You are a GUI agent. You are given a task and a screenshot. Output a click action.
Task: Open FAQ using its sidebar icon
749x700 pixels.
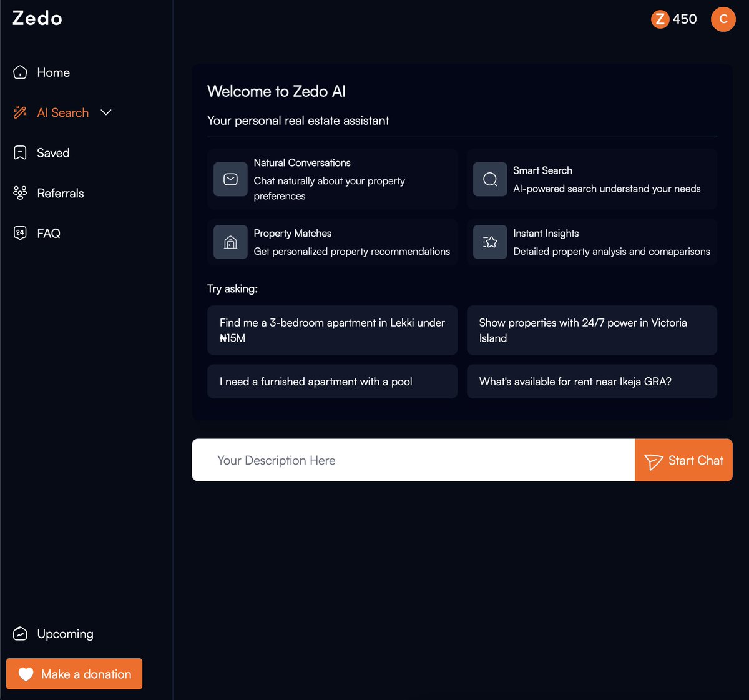pos(20,232)
